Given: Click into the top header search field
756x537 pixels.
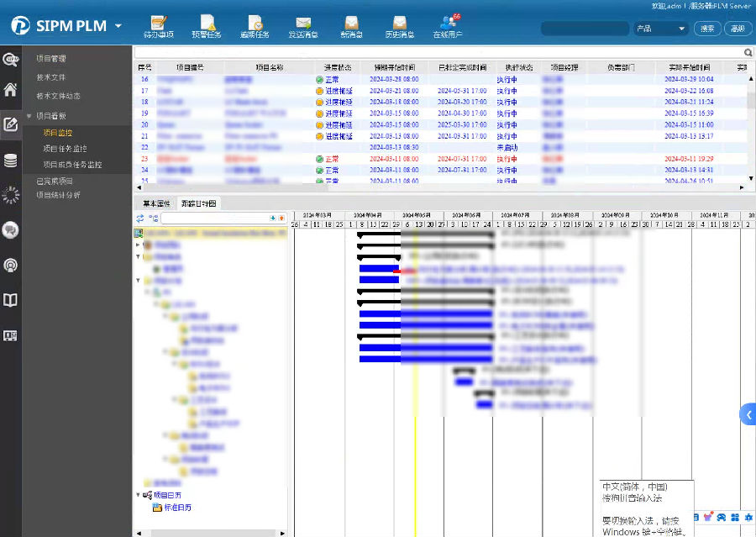Looking at the screenshot, I should point(585,29).
